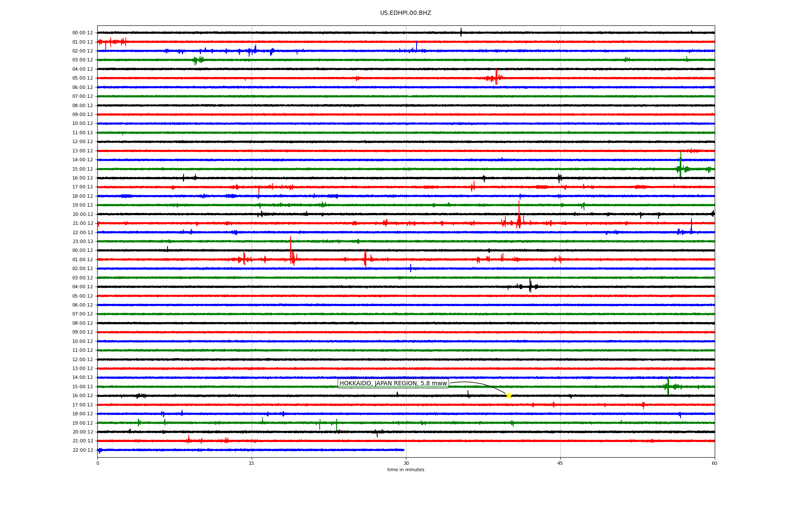Image resolution: width=812 pixels, height=508 pixels.
Task: Click the bottom-most 22:00:12 row label
Action: [82, 450]
